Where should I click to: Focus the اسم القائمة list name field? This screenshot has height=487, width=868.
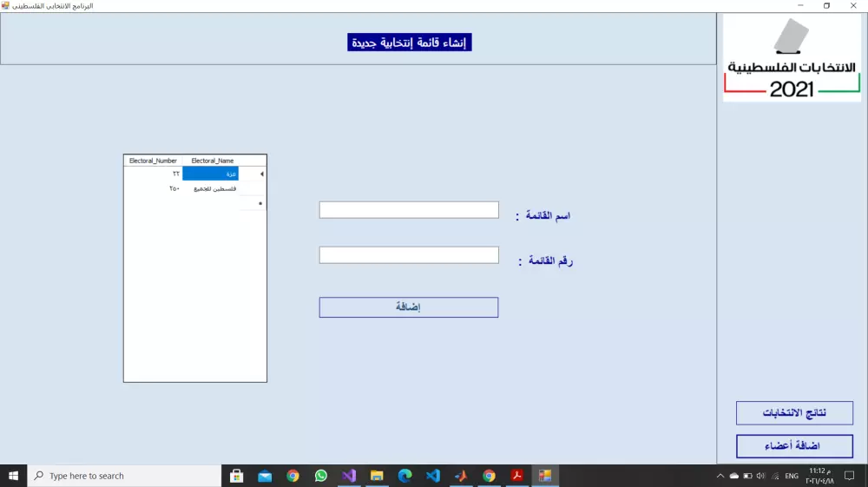point(409,210)
